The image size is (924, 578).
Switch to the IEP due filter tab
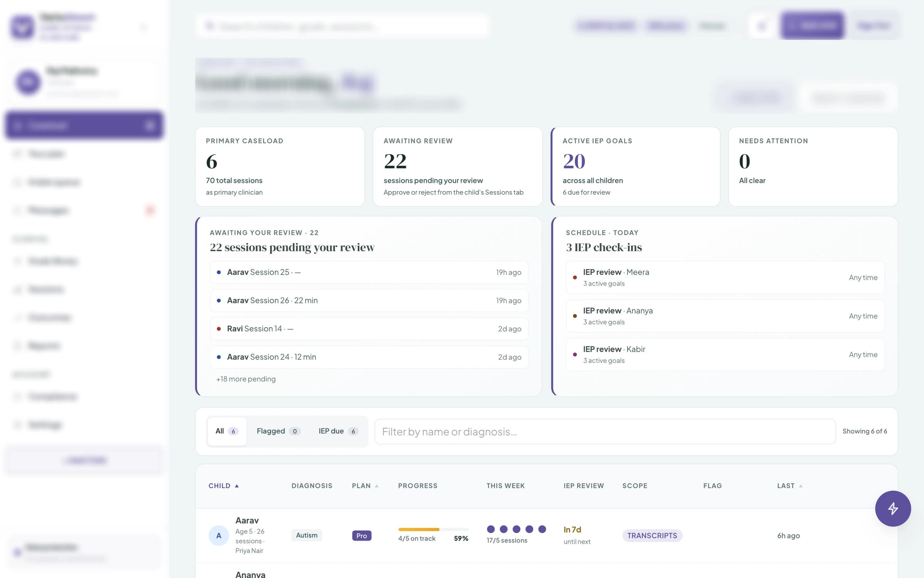pos(338,431)
